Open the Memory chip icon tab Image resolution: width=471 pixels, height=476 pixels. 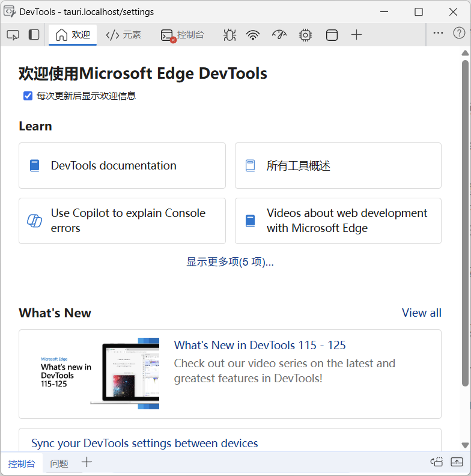coord(305,35)
